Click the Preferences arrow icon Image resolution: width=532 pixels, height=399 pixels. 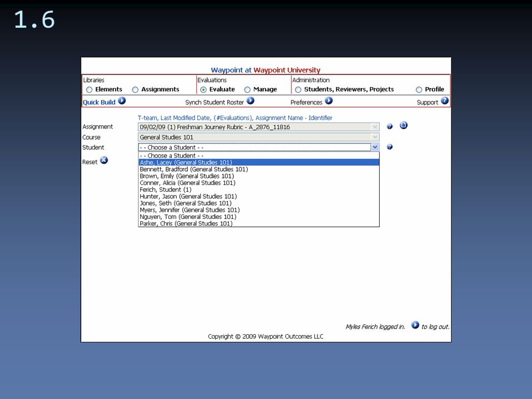(x=329, y=101)
